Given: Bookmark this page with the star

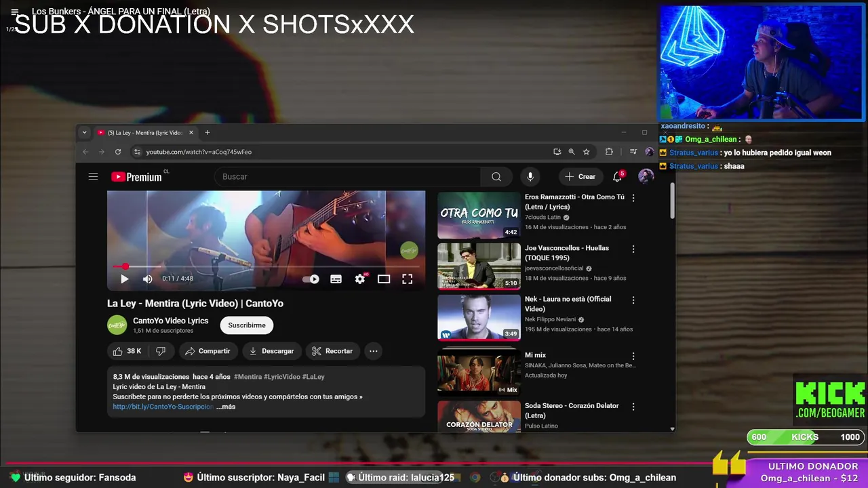Looking at the screenshot, I should tap(587, 152).
